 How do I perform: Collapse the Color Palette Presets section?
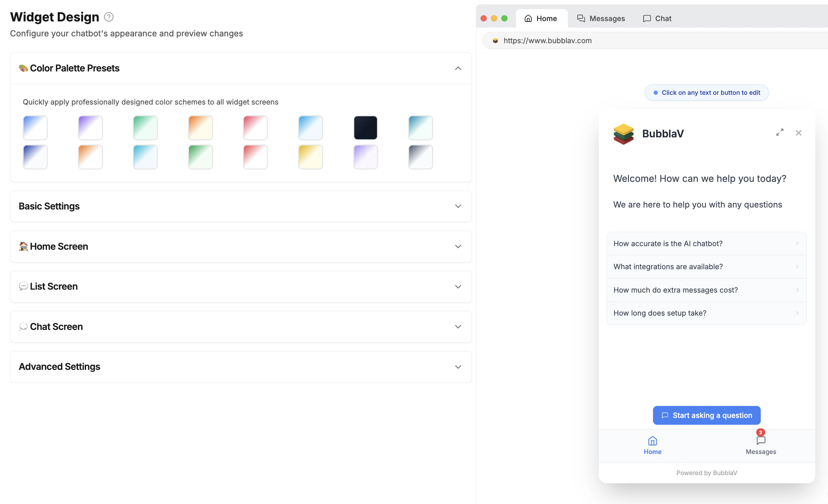point(458,68)
